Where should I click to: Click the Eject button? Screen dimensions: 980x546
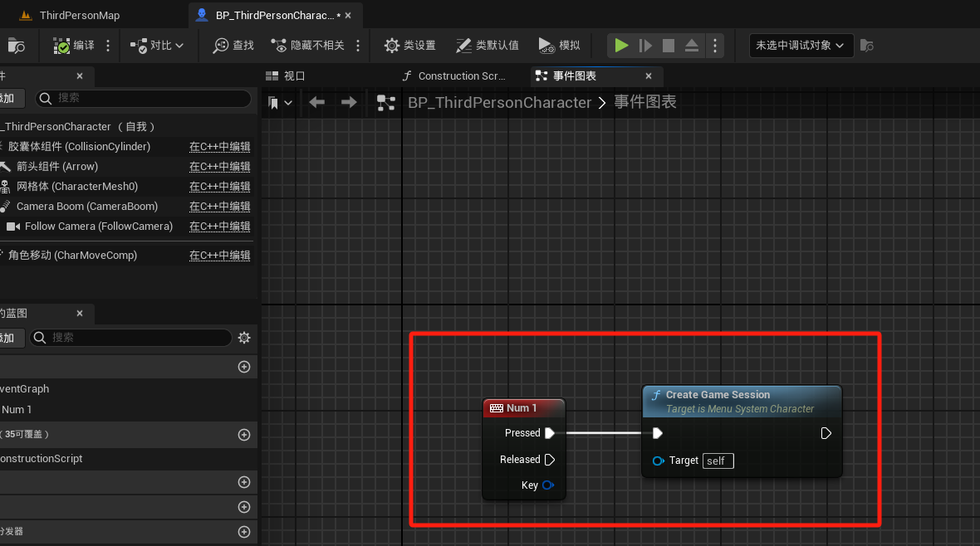pos(691,46)
